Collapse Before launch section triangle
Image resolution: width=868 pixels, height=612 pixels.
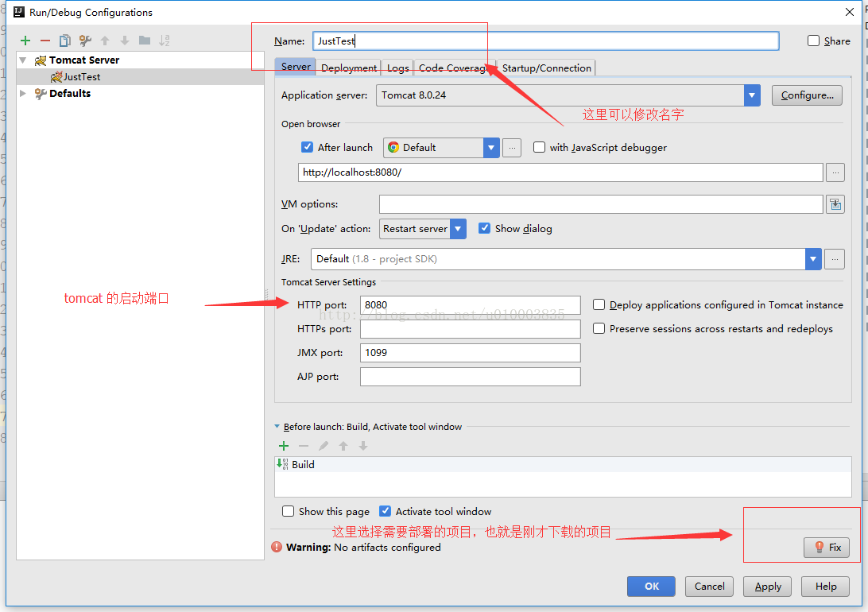pos(277,427)
